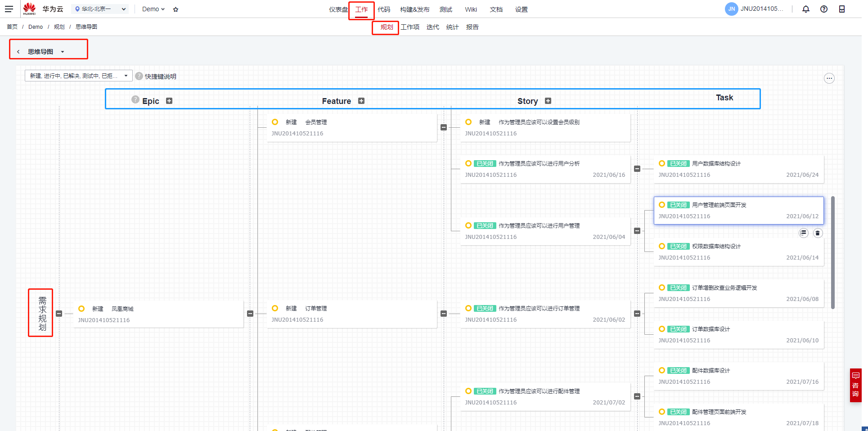Open the hamburger main menu
The width and height of the screenshot is (868, 431).
pos(9,9)
